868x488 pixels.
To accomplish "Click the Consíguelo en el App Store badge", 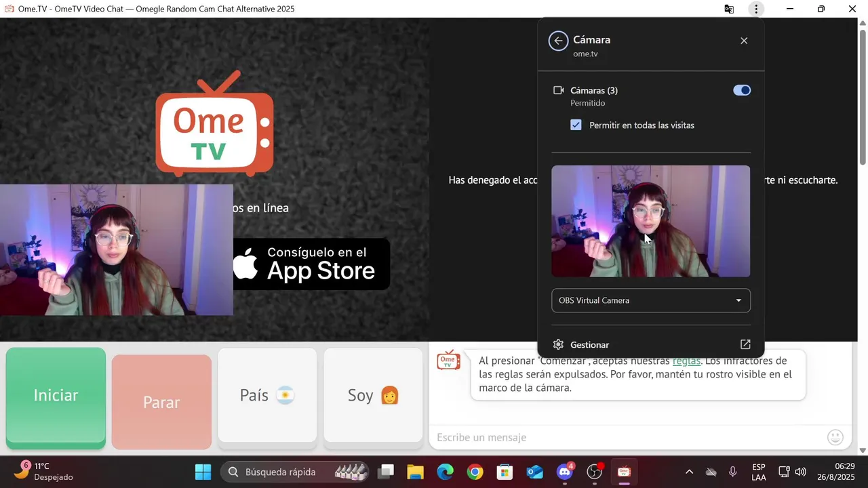I will point(311,264).
